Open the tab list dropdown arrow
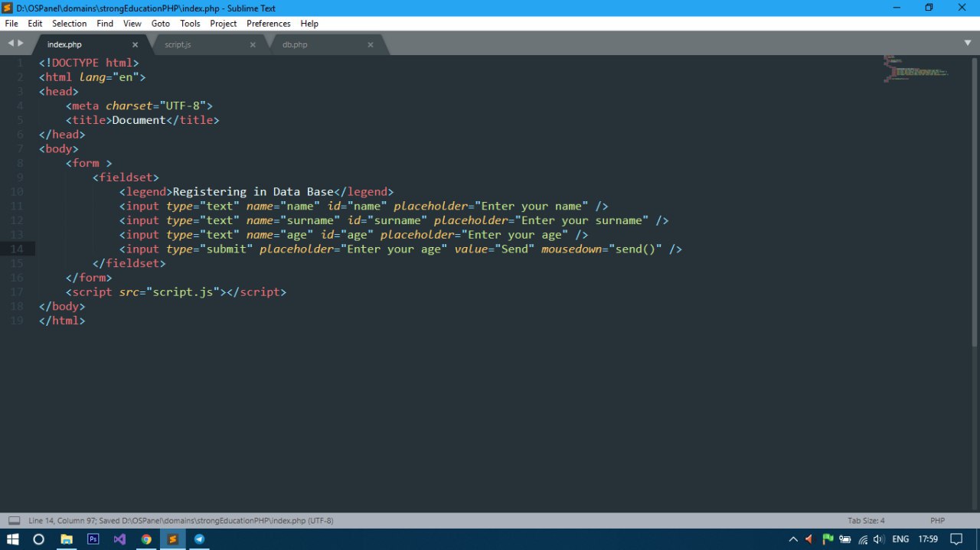The height and width of the screenshot is (550, 980). 967,43
